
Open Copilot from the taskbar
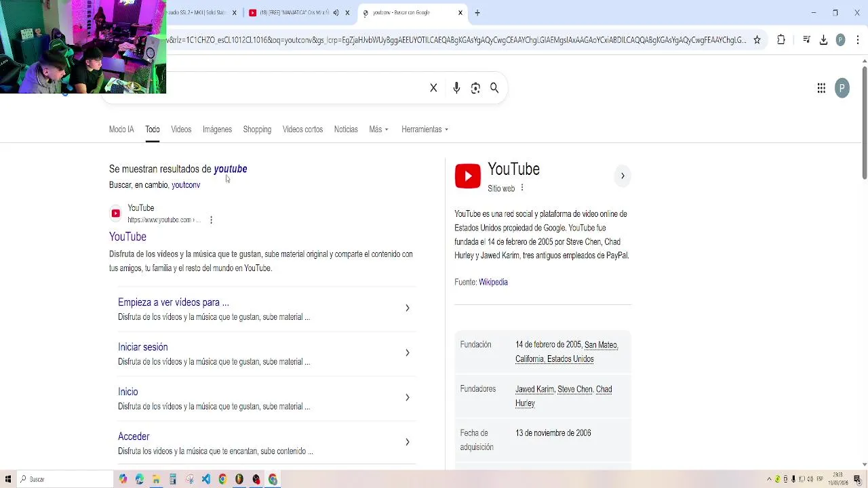click(x=123, y=479)
